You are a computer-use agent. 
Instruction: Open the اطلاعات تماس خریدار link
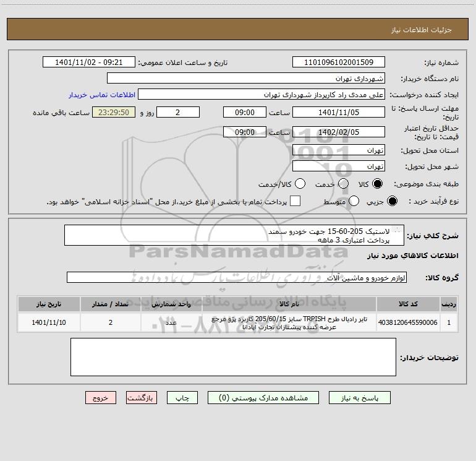(102, 95)
